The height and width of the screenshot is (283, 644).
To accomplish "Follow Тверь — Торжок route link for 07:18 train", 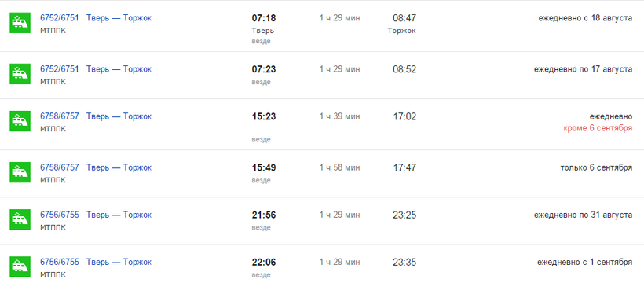I will pos(119,18).
